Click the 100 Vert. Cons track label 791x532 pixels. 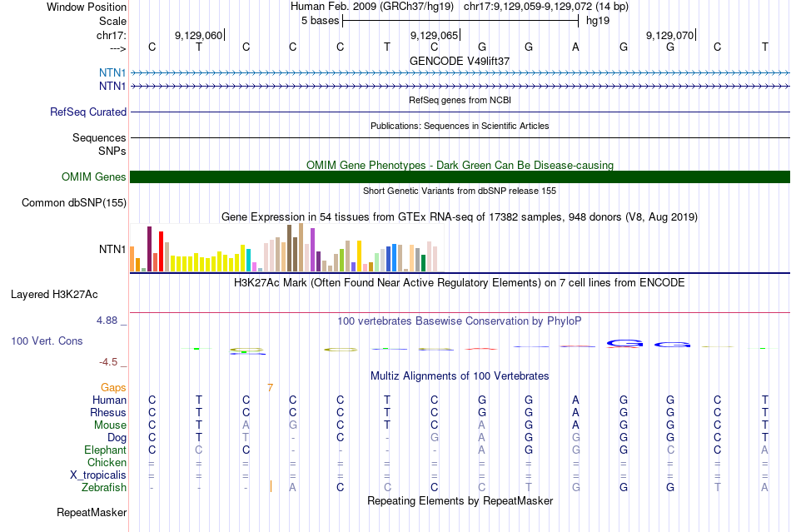47,341
